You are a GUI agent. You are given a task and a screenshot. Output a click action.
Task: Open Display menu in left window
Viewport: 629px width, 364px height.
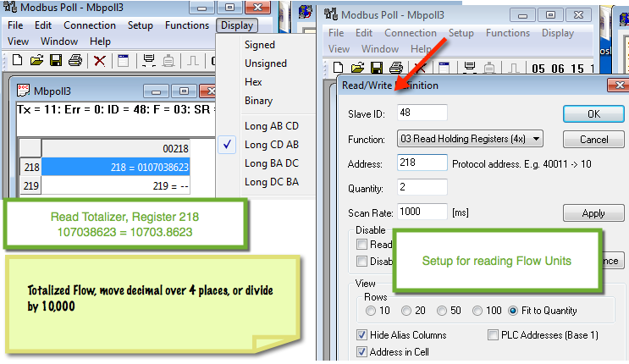pos(237,25)
